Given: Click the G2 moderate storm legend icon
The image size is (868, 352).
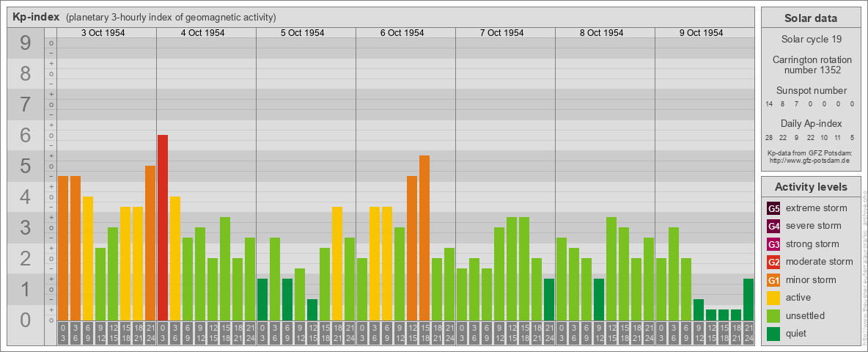Looking at the screenshot, I should [773, 262].
